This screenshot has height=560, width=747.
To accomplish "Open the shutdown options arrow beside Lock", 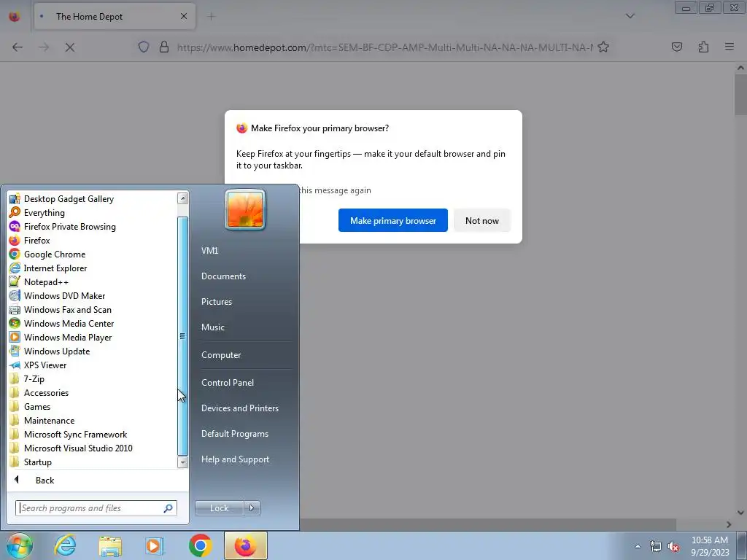I will [x=252, y=508].
